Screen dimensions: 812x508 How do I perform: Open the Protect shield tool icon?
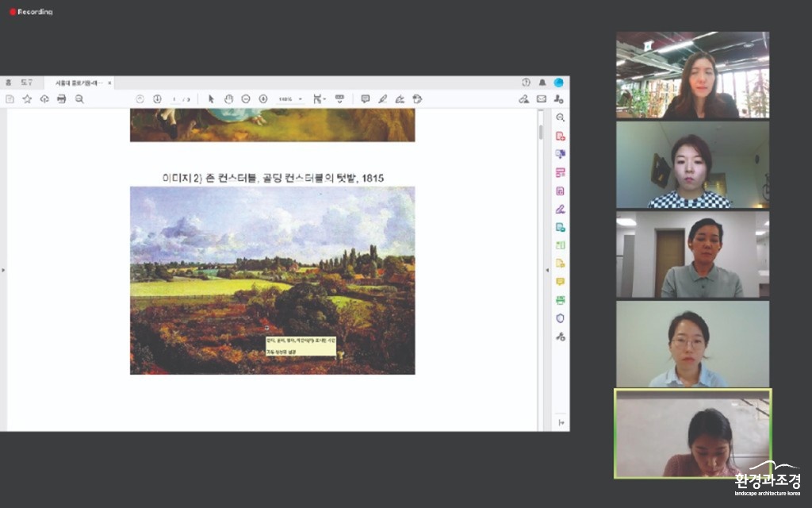pyautogui.click(x=561, y=318)
